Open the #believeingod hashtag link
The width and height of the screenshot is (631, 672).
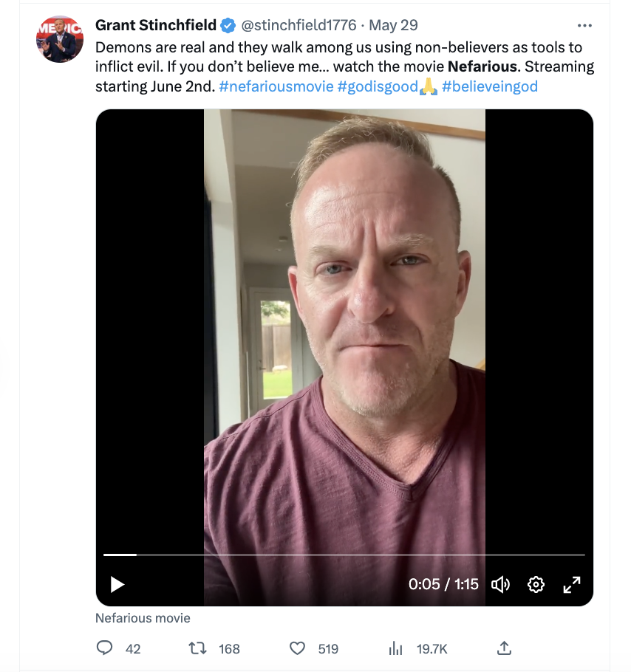[490, 86]
